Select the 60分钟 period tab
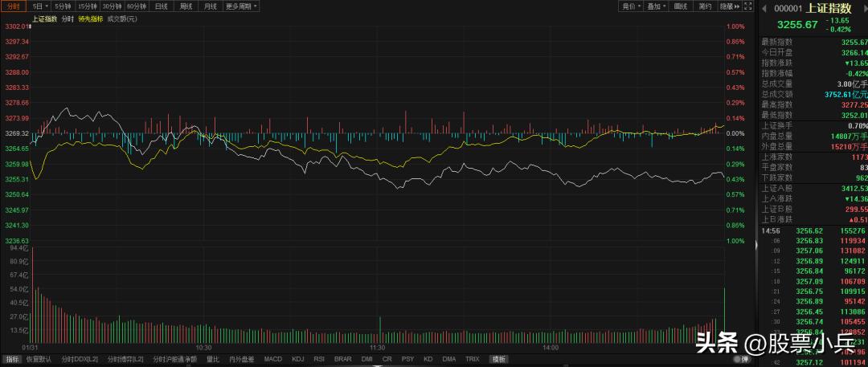 [x=135, y=6]
